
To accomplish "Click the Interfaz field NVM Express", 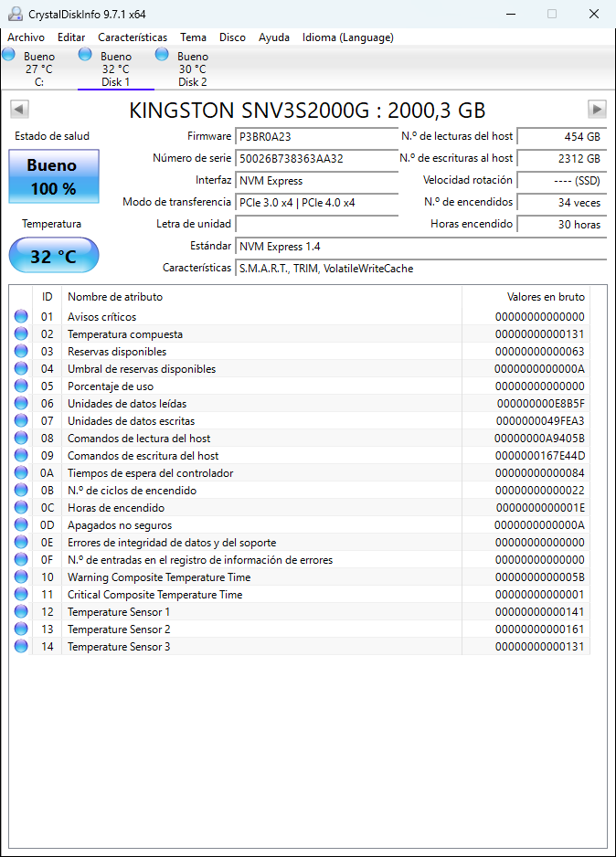I will (316, 180).
